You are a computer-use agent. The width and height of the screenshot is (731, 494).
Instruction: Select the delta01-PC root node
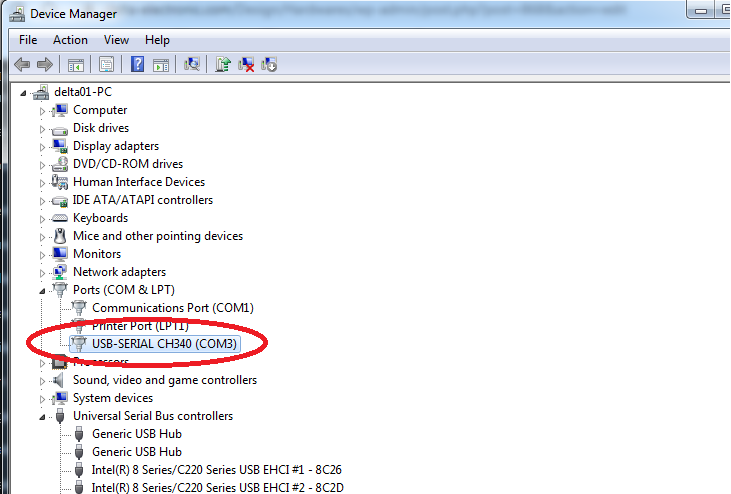coord(83,92)
